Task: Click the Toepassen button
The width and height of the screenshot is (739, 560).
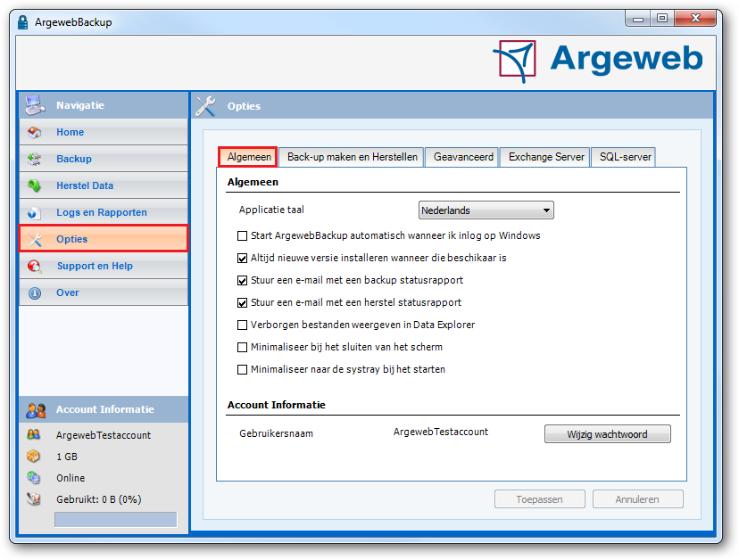Action: 540,499
